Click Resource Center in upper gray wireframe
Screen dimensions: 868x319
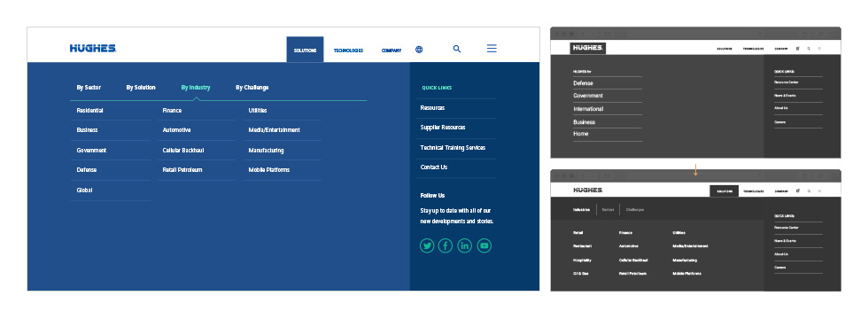787,82
